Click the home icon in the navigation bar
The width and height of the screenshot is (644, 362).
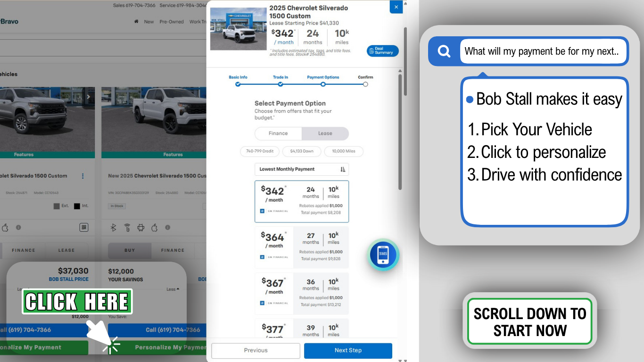point(136,22)
